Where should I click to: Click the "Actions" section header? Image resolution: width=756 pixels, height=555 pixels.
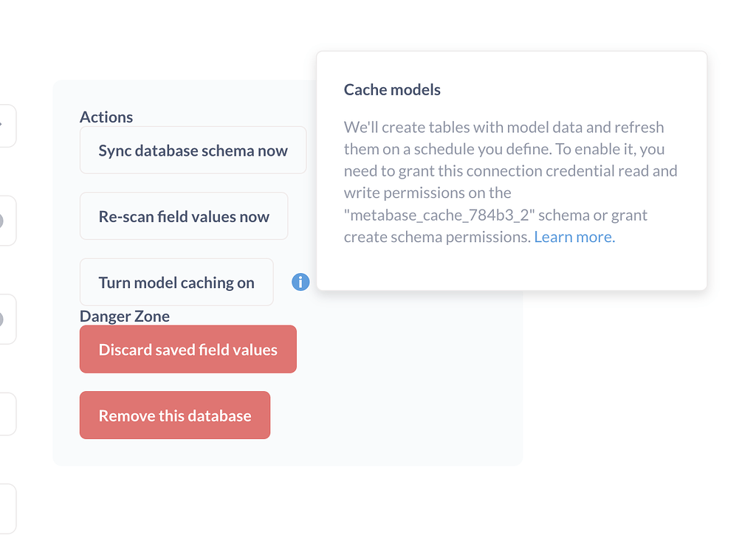[106, 117]
